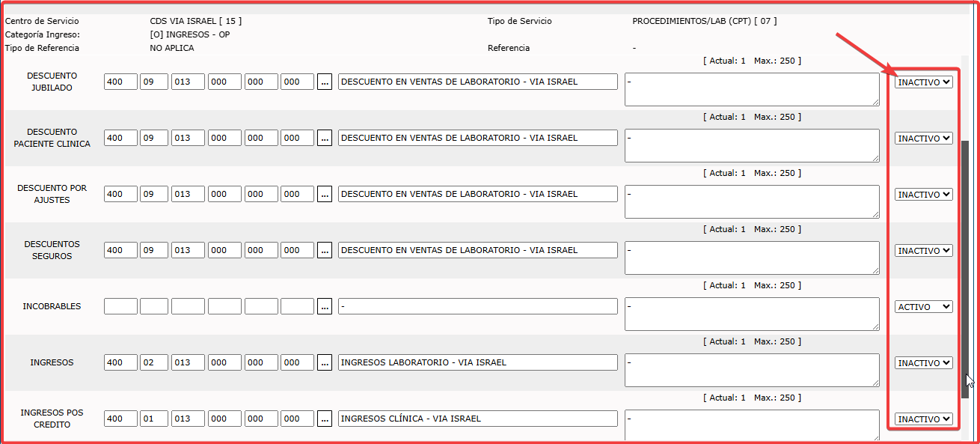Focus the notes textarea in INCOBRABLES row
The height and width of the screenshot is (444, 980).
click(751, 314)
